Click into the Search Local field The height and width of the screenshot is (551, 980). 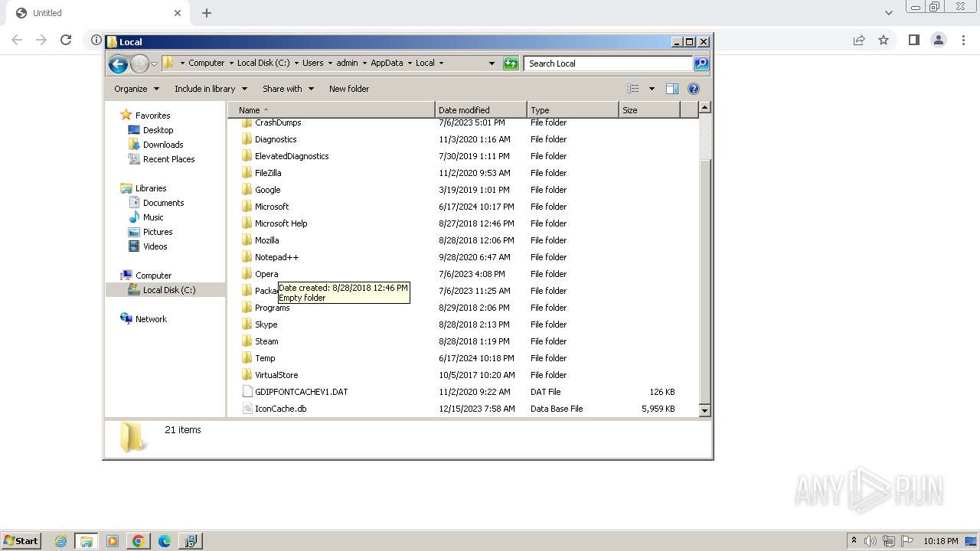coord(609,64)
